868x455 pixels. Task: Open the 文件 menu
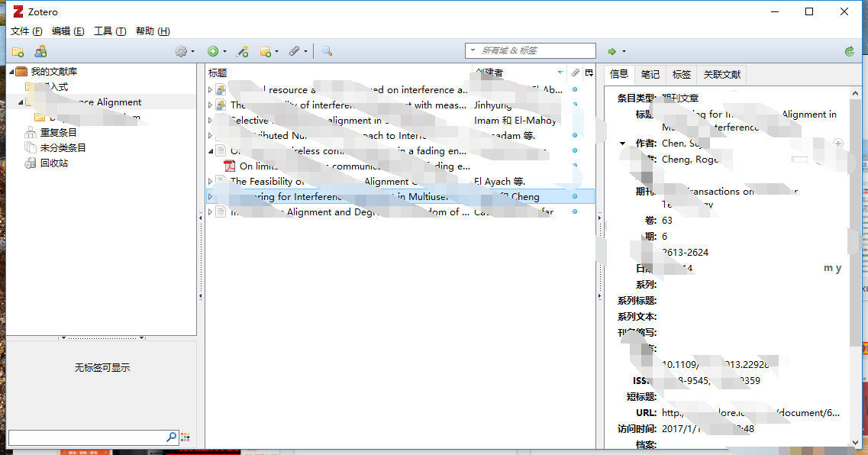tap(26, 31)
